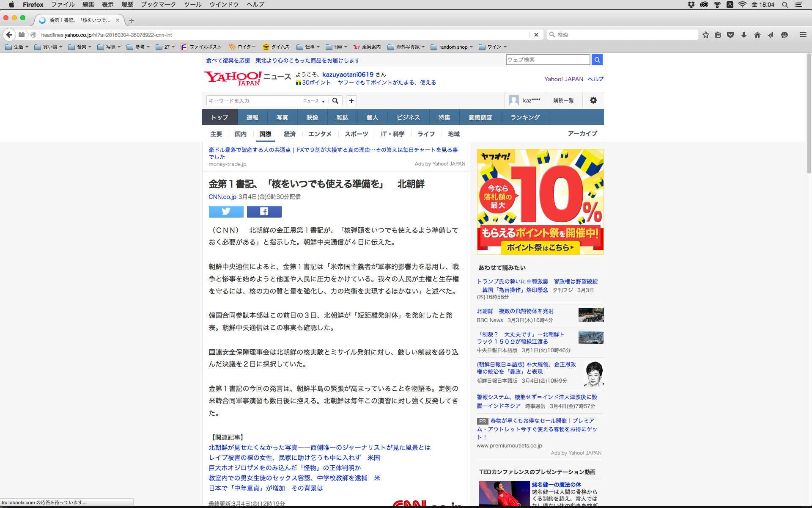Viewport: 812px width, 508px height.
Task: Open the Yahoo auction 10% banner
Action: (x=540, y=202)
